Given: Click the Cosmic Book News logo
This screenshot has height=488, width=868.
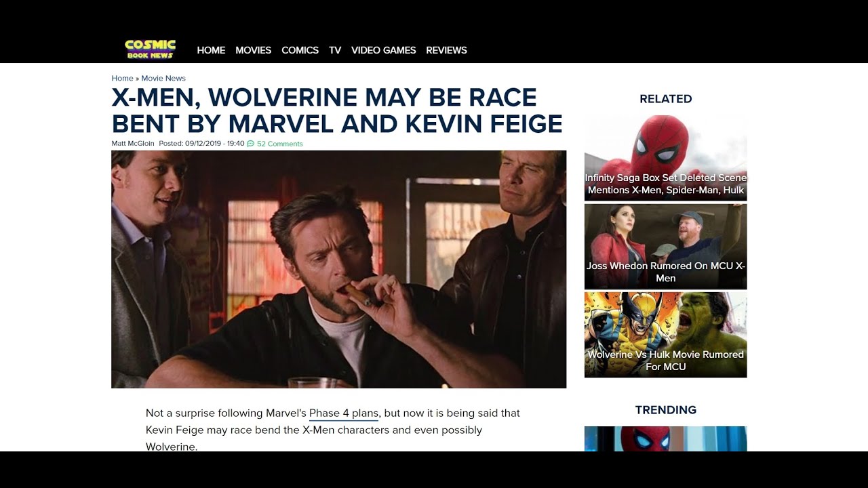Looking at the screenshot, I should (x=150, y=49).
